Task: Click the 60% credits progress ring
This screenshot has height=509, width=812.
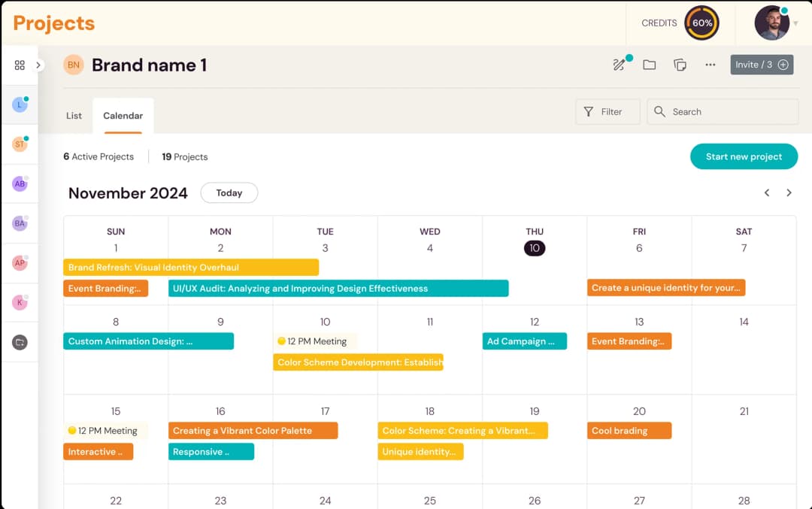Action: 701,23
